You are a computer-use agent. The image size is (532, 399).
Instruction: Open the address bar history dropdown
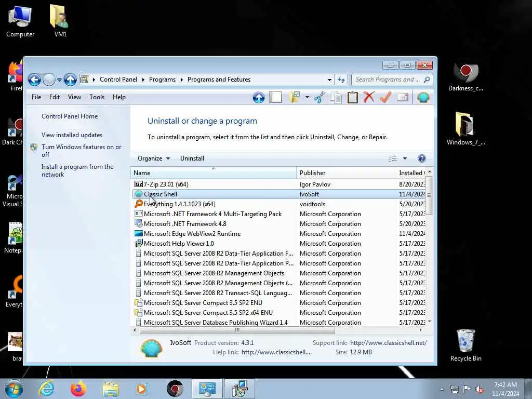[x=329, y=79]
